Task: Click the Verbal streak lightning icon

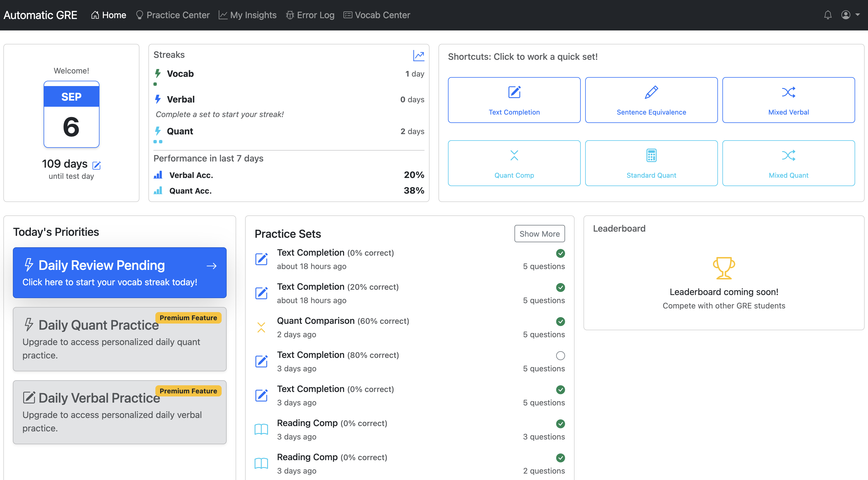Action: coord(158,99)
